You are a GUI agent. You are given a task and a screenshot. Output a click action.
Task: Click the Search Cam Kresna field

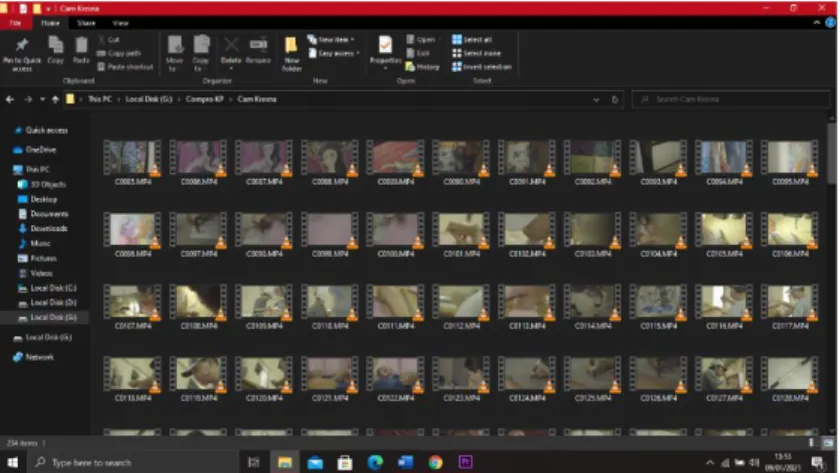731,99
